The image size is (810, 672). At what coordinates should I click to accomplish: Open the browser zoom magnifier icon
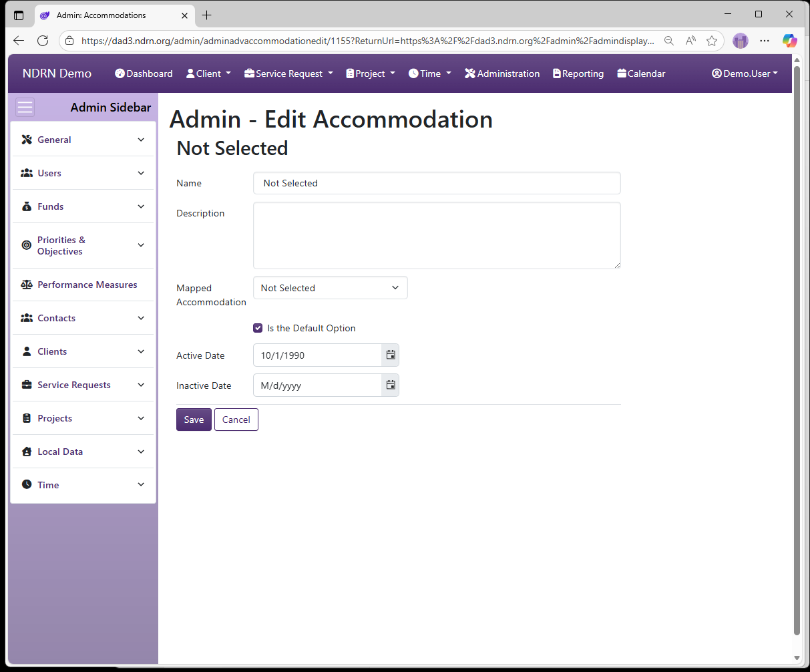(669, 41)
